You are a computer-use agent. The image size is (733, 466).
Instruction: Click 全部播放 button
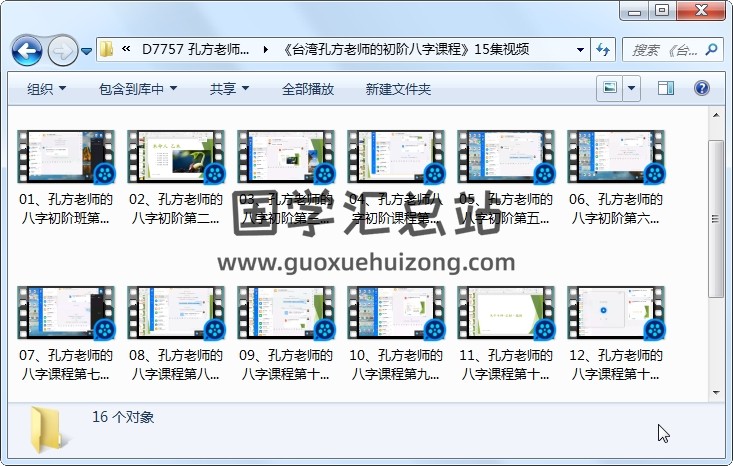pyautogui.click(x=308, y=89)
